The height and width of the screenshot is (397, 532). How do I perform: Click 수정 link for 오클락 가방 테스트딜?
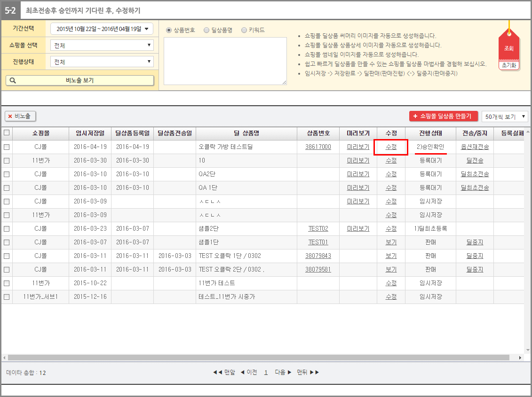(x=391, y=147)
